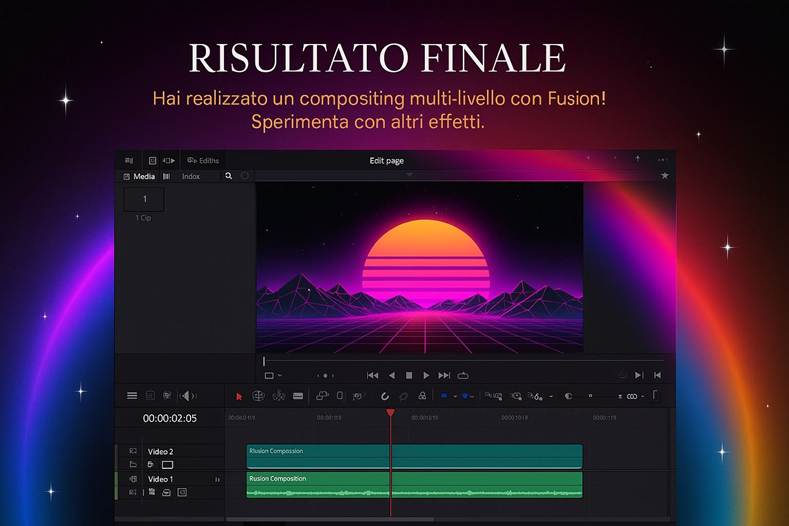Viewport: 789px width, 526px height.
Task: Click the timeline's horizontal scrollbar
Action: pyautogui.click(x=330, y=519)
